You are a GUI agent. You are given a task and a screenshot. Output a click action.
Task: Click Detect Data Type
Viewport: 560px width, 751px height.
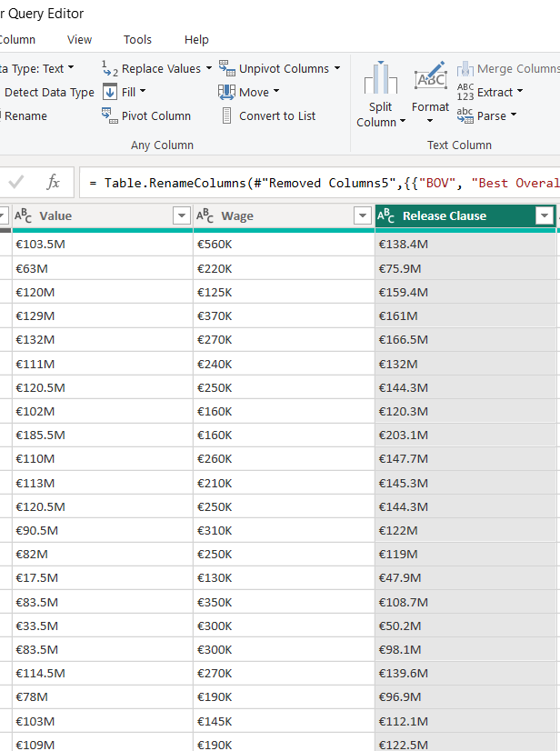pyautogui.click(x=48, y=92)
